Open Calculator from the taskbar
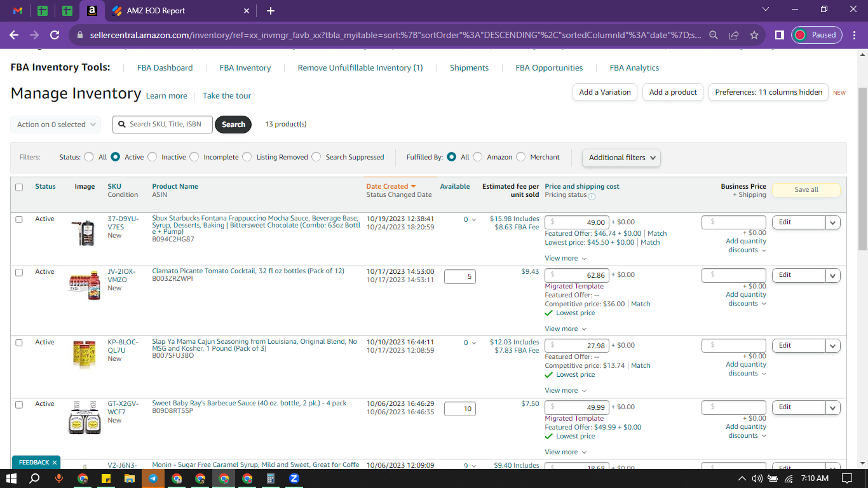This screenshot has height=488, width=868. coord(270,478)
